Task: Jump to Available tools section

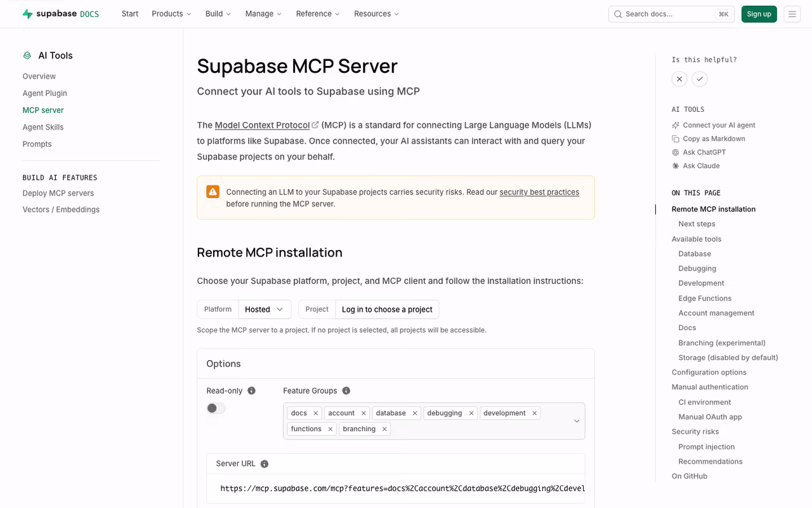Action: point(697,239)
